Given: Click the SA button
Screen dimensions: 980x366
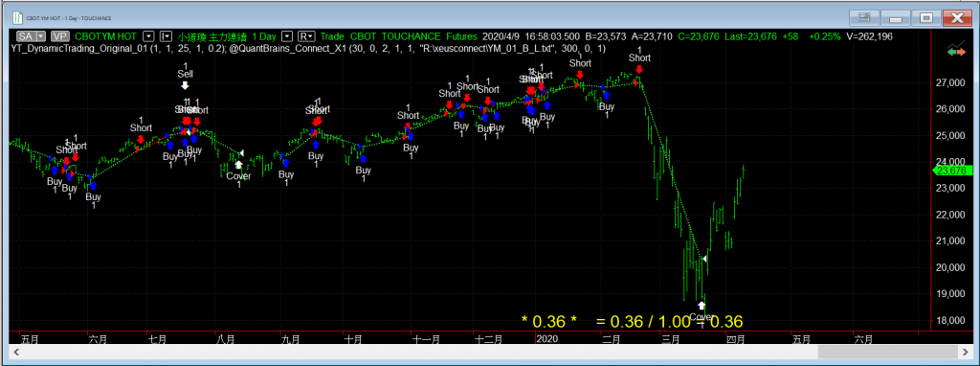Looking at the screenshot, I should (26, 36).
